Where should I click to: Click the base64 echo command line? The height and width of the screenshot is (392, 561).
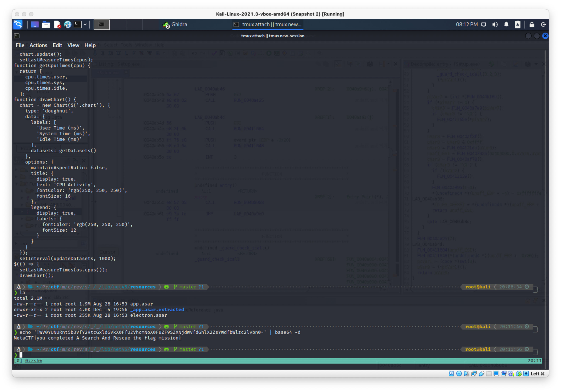pos(160,332)
